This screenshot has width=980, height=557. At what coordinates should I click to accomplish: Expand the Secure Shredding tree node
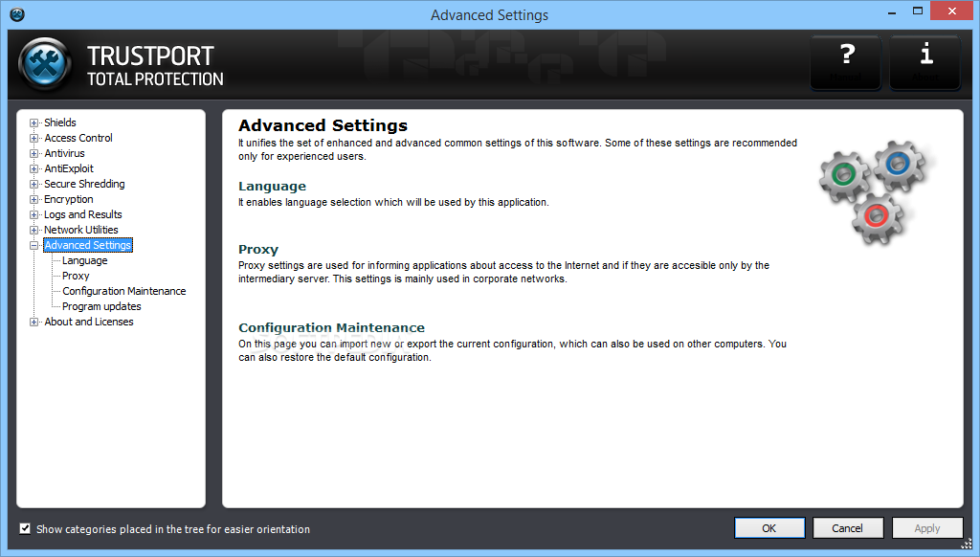(x=34, y=184)
